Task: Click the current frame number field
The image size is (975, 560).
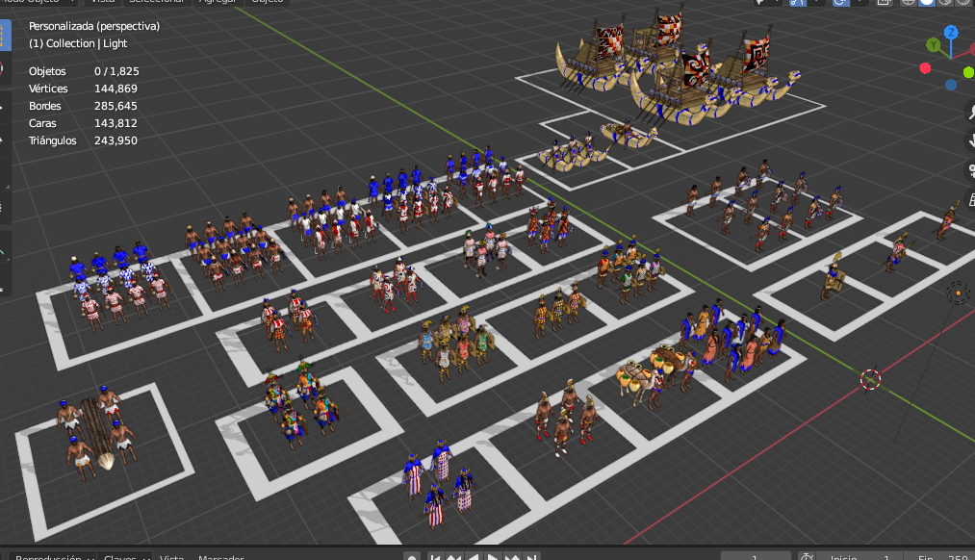Action: [756, 556]
